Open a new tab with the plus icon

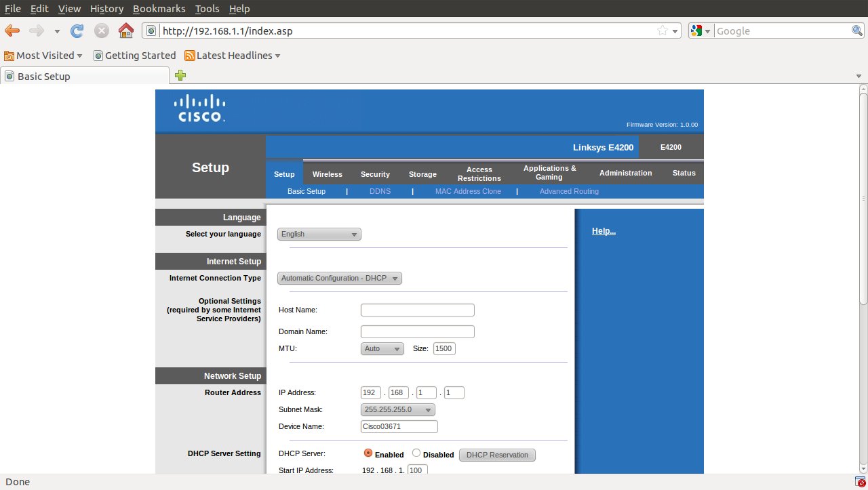pyautogui.click(x=180, y=76)
